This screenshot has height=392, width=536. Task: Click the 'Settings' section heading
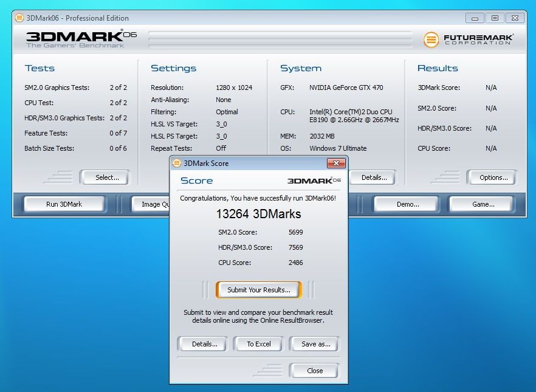coord(173,68)
